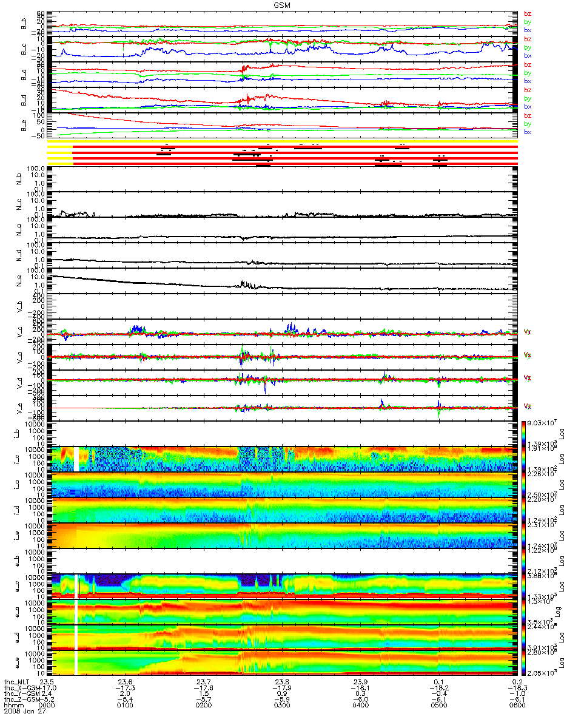Image resolution: width=564 pixels, height=728 pixels.
Task: Click the 0300 time tick label
Action: click(282, 706)
